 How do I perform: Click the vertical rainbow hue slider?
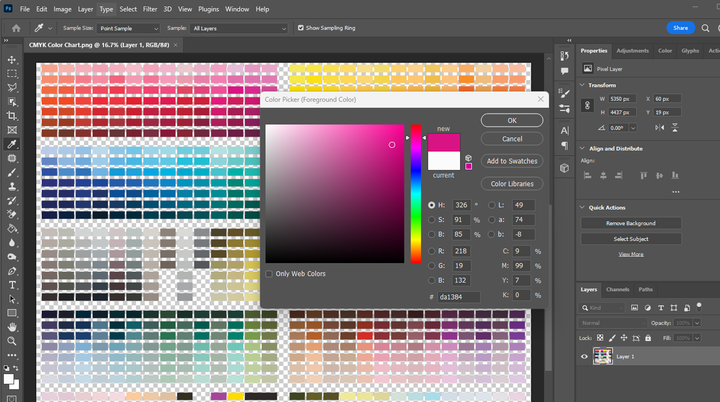(416, 195)
